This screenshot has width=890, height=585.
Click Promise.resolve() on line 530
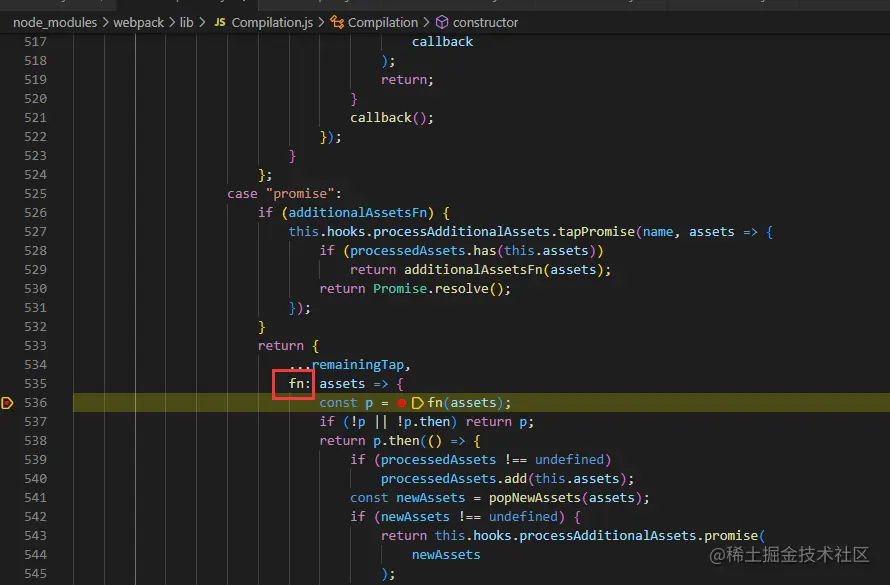pos(438,289)
